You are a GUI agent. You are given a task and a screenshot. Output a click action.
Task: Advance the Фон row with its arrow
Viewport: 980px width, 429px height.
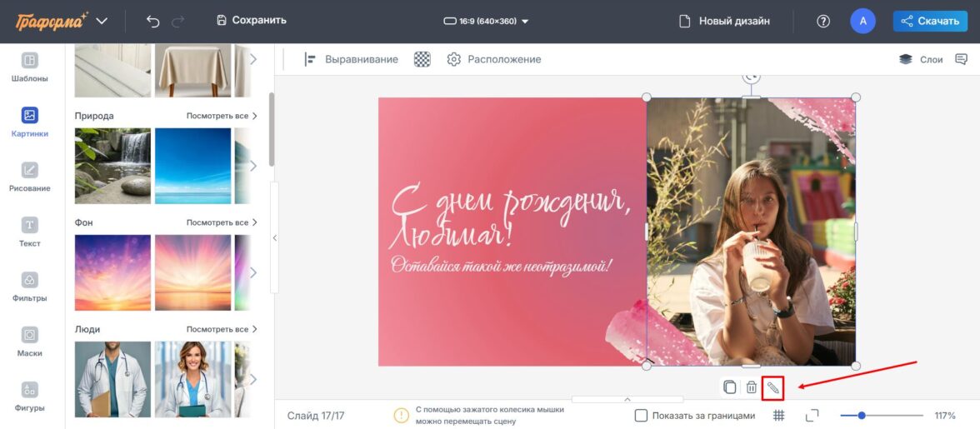pyautogui.click(x=253, y=272)
